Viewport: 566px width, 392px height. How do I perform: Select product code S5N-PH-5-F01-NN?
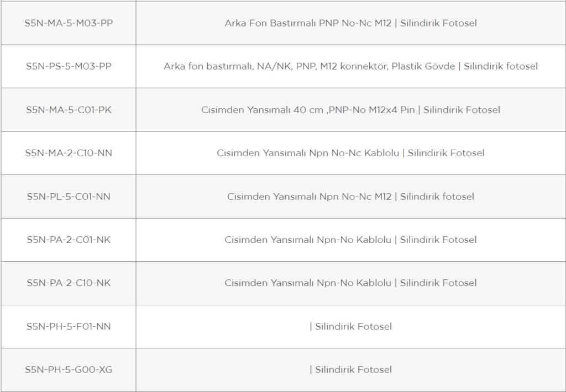click(x=69, y=326)
